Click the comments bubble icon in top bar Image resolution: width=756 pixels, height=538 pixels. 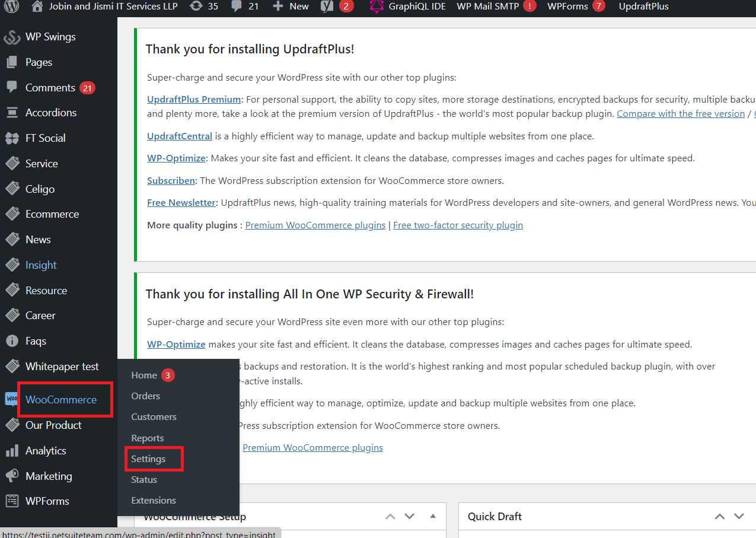coord(237,7)
